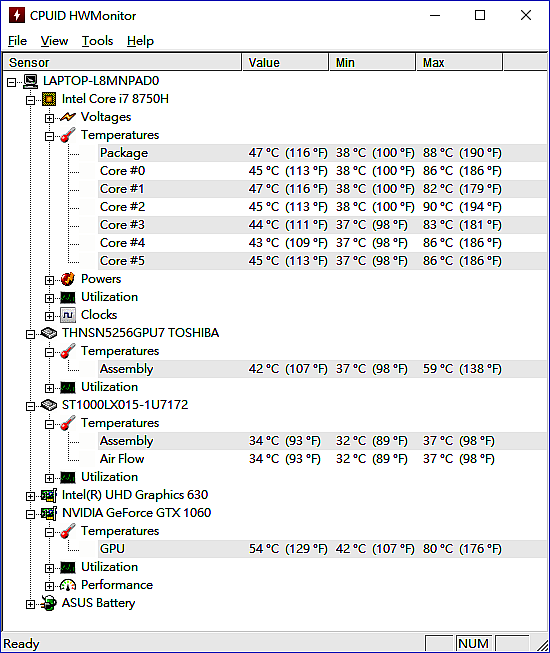Select the ST1000LX015 Assembly temperature row
This screenshot has height=653, width=550.
pyautogui.click(x=322, y=441)
